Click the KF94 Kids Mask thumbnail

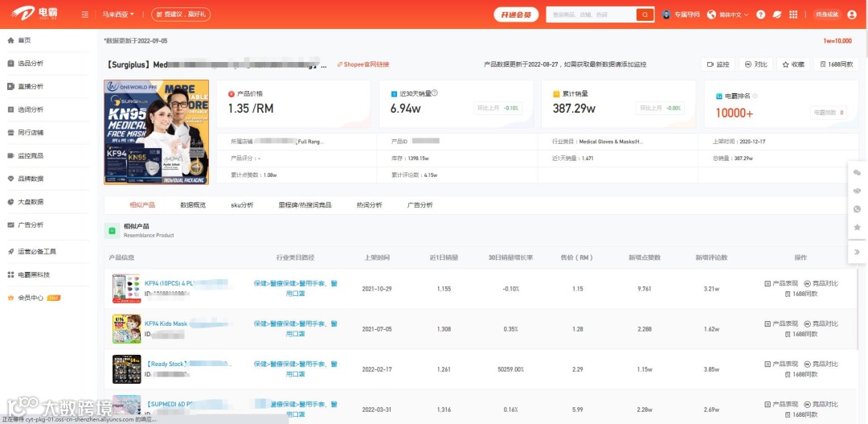(127, 329)
